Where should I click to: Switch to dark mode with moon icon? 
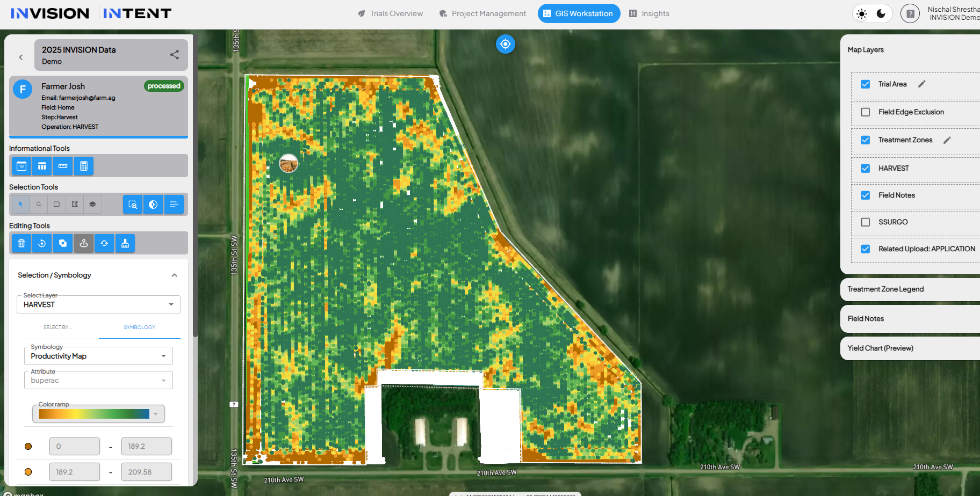pyautogui.click(x=881, y=14)
